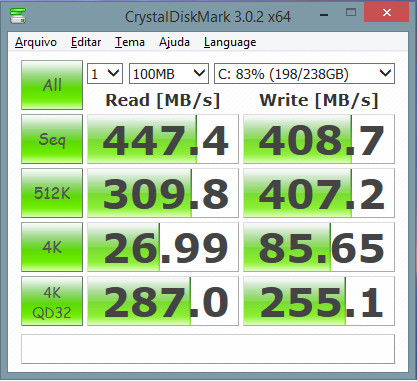Open the Tema menu
Image resolution: width=417 pixels, height=381 pixels.
(130, 42)
